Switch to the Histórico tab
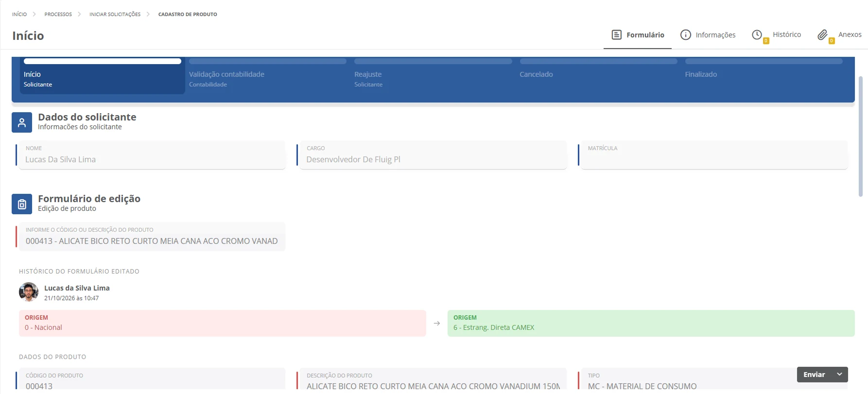The width and height of the screenshot is (868, 394). click(776, 34)
